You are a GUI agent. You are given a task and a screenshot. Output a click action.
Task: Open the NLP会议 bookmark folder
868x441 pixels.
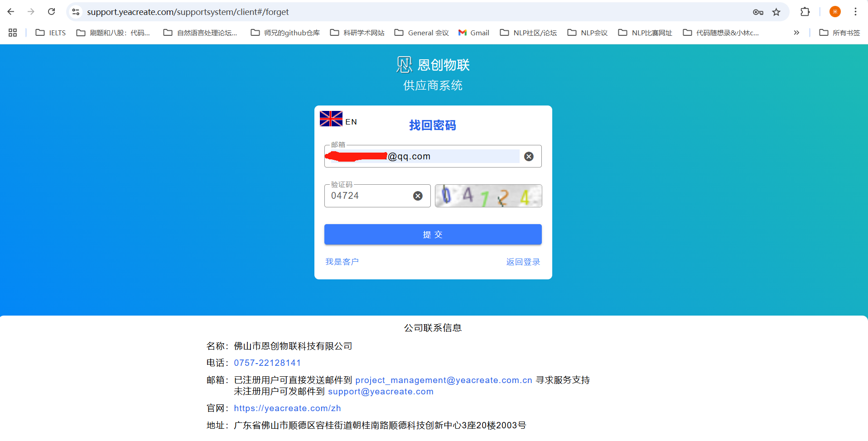click(x=588, y=33)
